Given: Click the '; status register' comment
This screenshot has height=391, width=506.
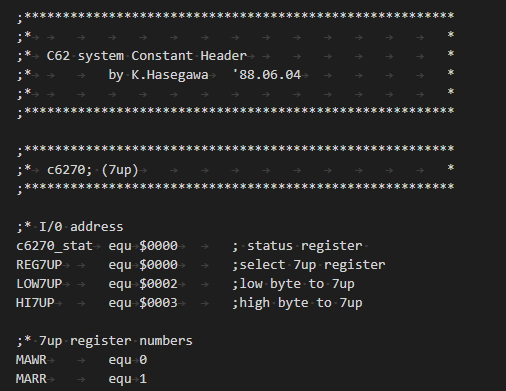Looking at the screenshot, I should pyautogui.click(x=297, y=246).
